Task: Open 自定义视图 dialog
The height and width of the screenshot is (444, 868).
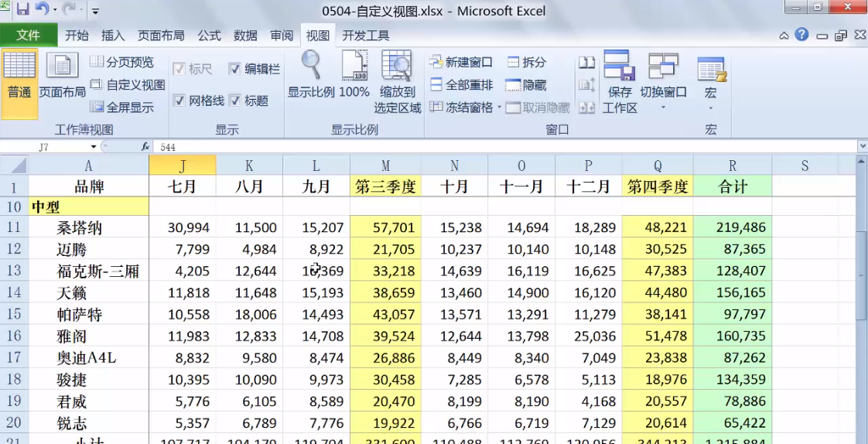Action: coord(128,85)
